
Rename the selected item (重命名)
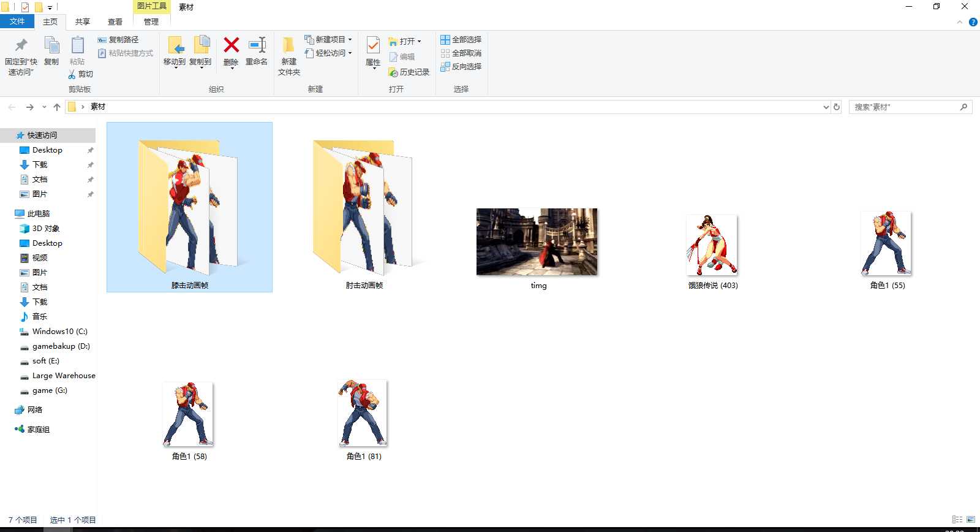257,51
